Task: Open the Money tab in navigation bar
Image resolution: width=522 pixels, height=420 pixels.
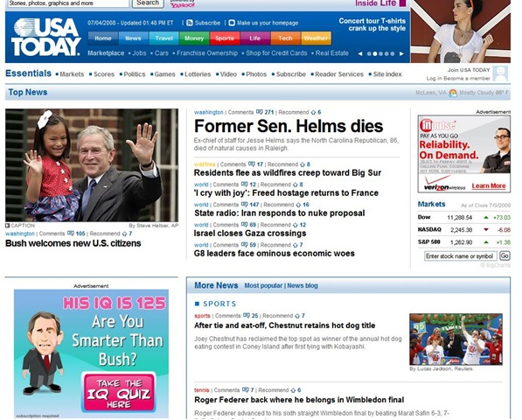Action: [x=194, y=38]
